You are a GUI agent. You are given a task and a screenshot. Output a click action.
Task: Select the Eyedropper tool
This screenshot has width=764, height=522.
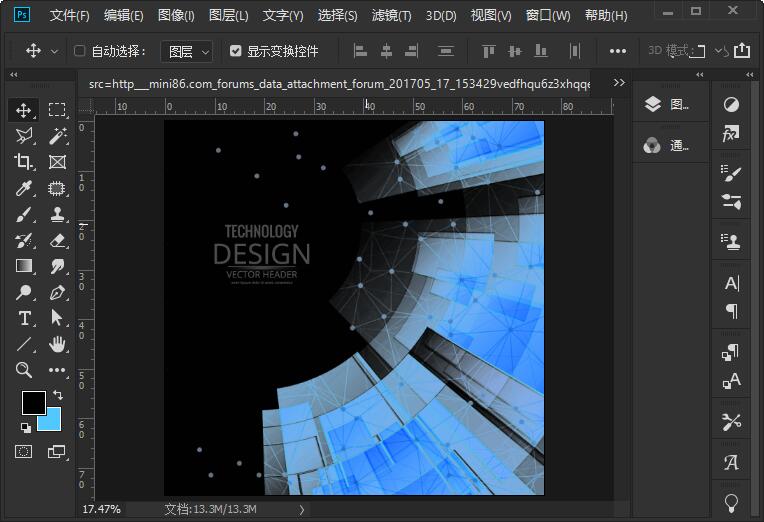pos(23,188)
